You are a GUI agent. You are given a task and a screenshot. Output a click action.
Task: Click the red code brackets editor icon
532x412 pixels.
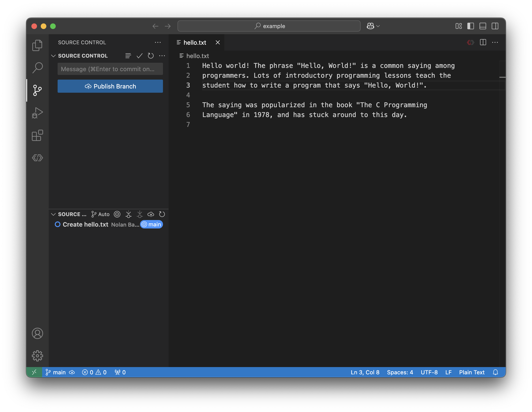point(471,43)
